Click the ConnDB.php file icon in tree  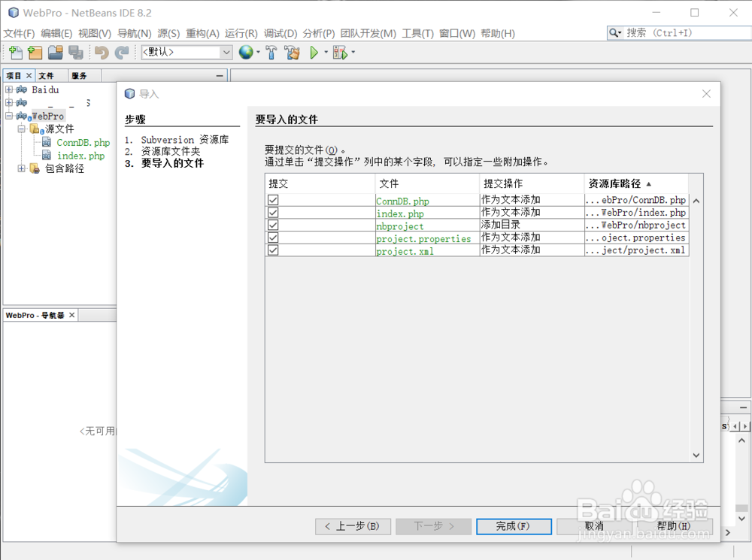click(x=47, y=142)
